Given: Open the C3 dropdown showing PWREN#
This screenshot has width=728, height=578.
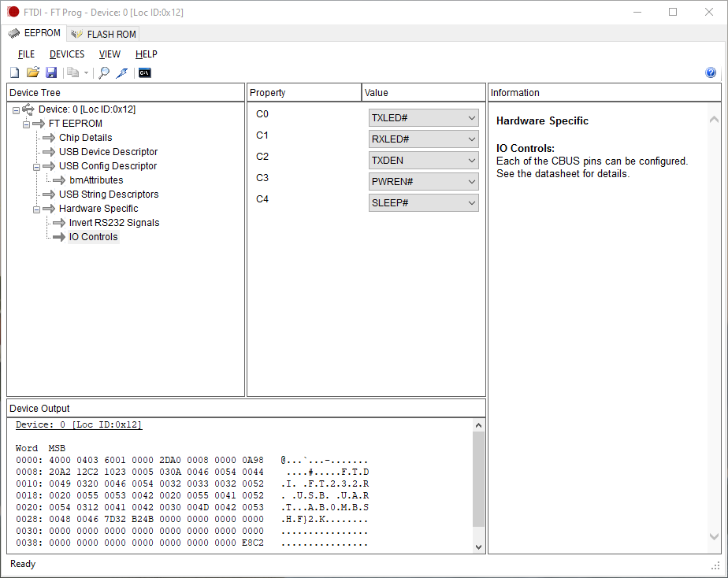Looking at the screenshot, I should [x=423, y=182].
